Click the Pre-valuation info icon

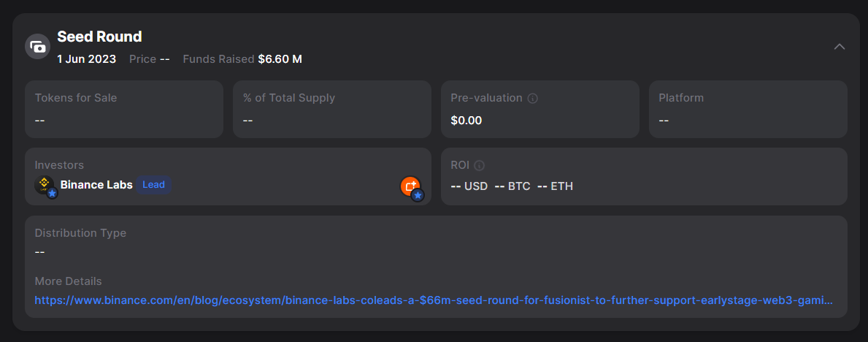coord(533,98)
